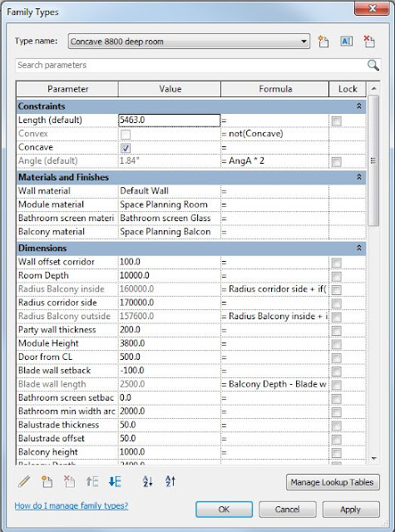The width and height of the screenshot is (395, 532).
Task: Click the 'Bathroom screen Glass' value
Action: (x=170, y=218)
